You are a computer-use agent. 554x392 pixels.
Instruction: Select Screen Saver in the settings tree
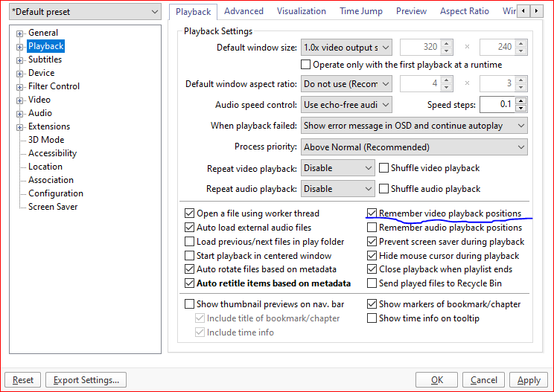(x=53, y=207)
